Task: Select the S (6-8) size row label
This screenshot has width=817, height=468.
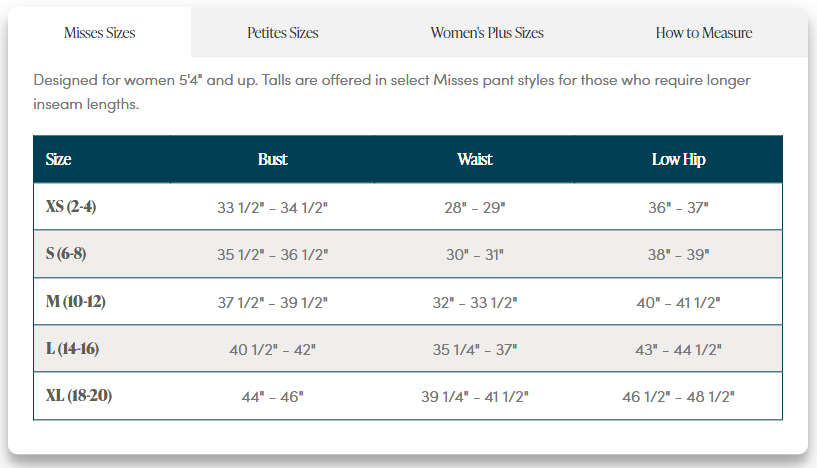Action: pyautogui.click(x=66, y=254)
